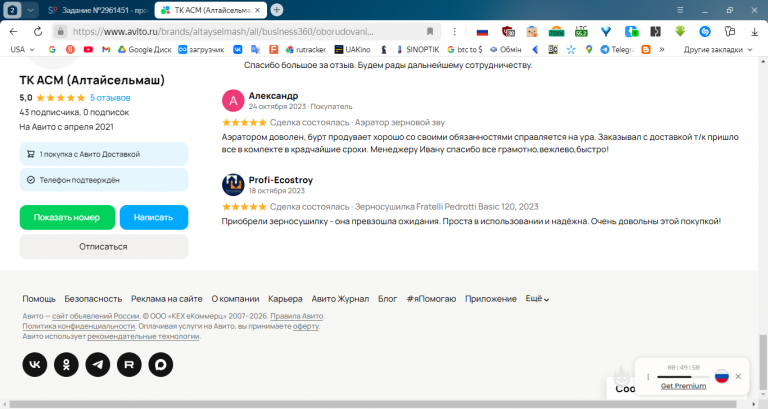Open the Правила Авито link
Viewport: 768px width, 409px height.
[x=297, y=316]
